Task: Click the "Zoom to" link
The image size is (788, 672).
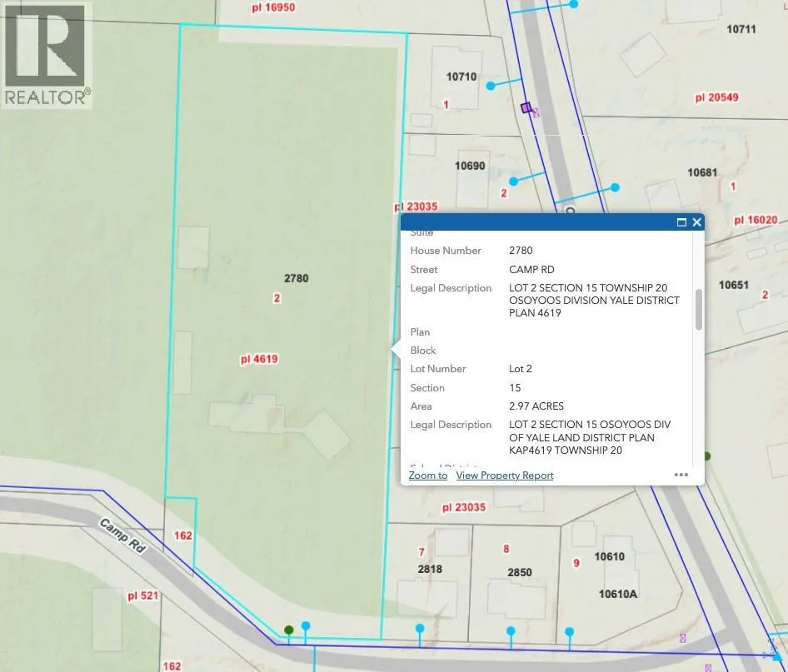Action: [427, 475]
